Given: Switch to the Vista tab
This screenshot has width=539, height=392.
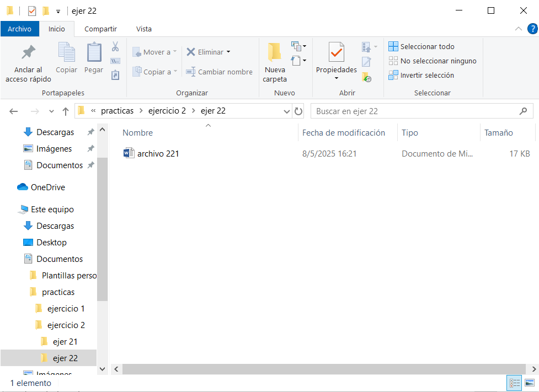Looking at the screenshot, I should point(144,29).
